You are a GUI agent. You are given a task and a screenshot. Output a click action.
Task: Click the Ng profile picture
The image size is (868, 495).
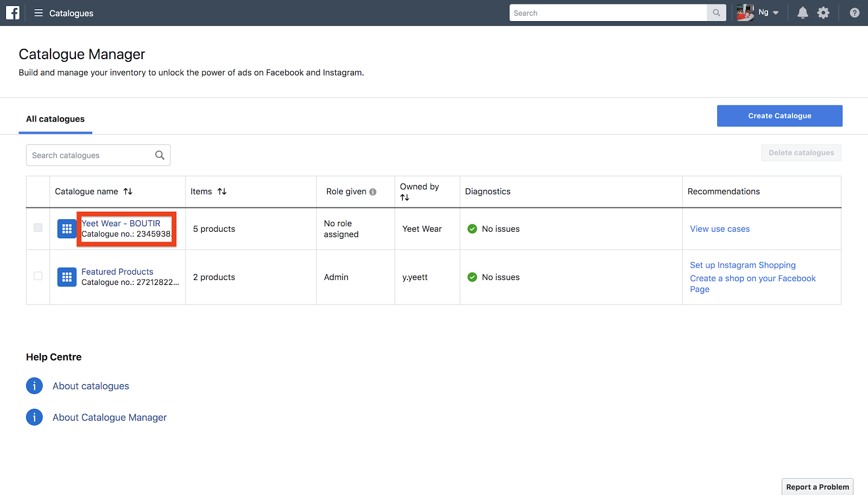[x=745, y=12]
